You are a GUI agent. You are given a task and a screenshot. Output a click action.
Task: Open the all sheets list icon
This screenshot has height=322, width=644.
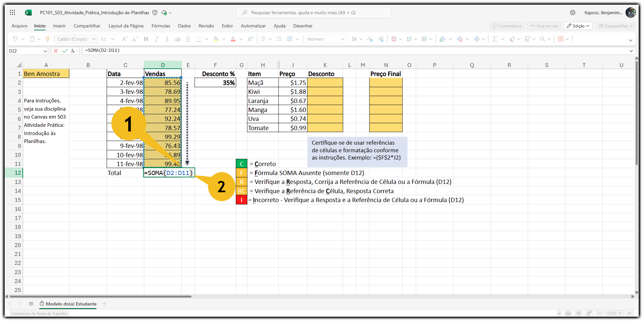31,304
